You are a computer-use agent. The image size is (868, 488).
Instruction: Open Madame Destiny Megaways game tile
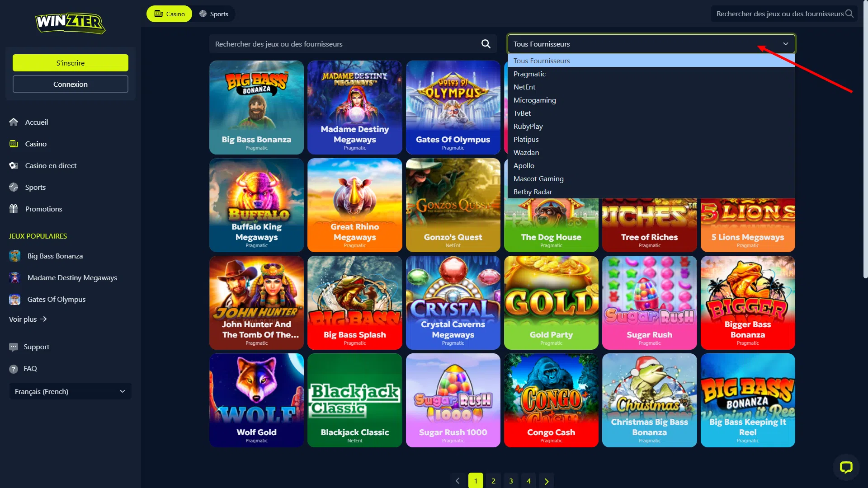click(x=355, y=108)
